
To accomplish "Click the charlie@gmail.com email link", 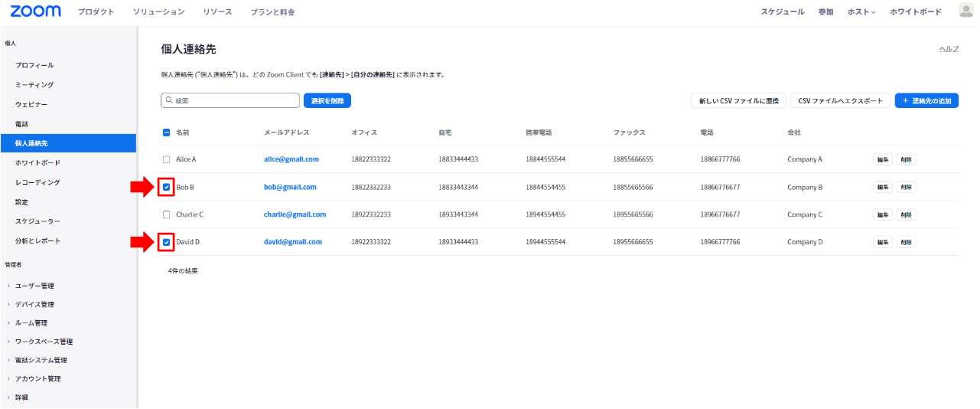I will point(295,214).
